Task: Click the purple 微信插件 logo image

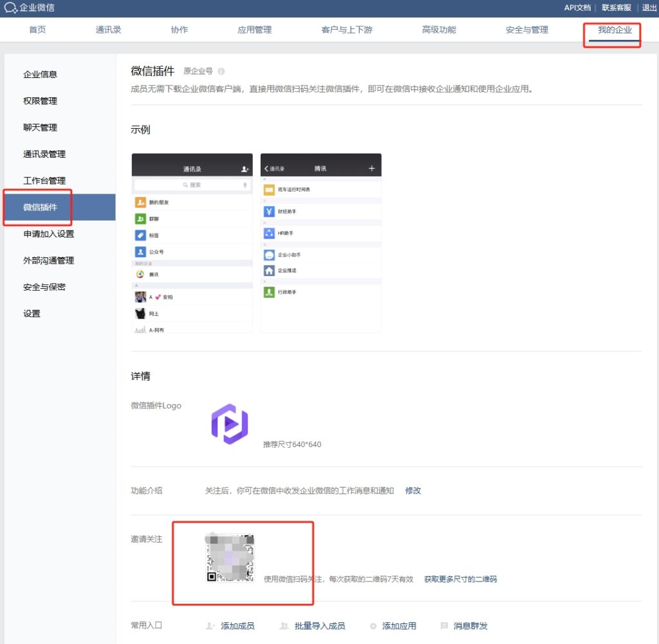Action: (230, 424)
